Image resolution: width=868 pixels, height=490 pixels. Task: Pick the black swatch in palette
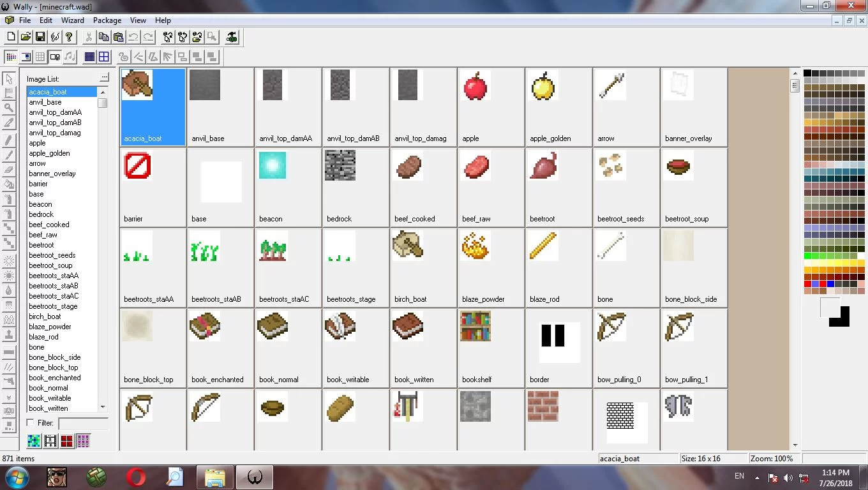point(807,73)
